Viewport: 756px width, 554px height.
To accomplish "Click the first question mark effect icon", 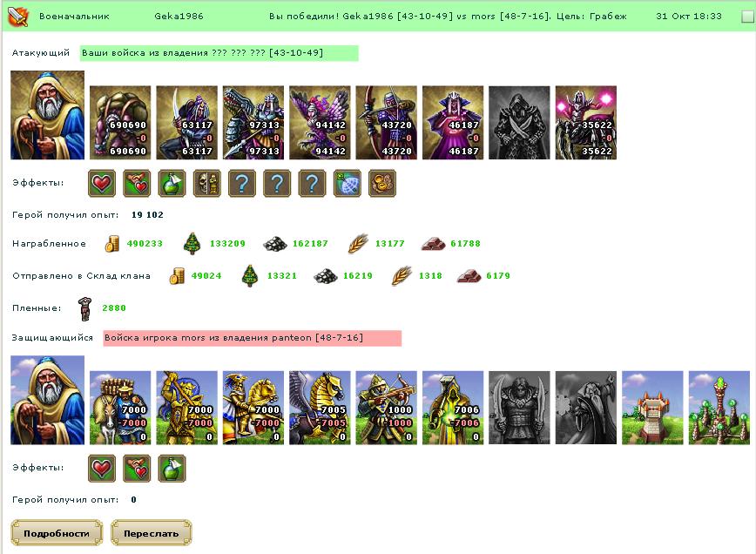I will coord(242,183).
